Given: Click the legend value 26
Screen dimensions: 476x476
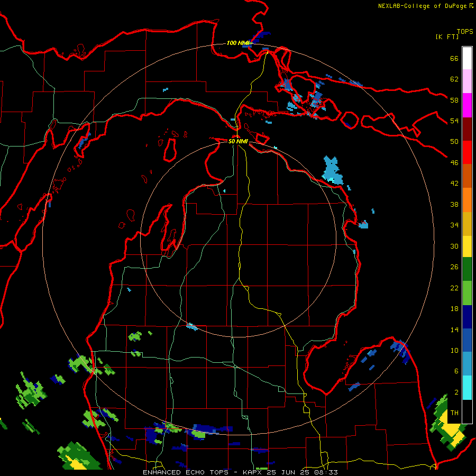Looking at the screenshot, I should pos(454,267).
